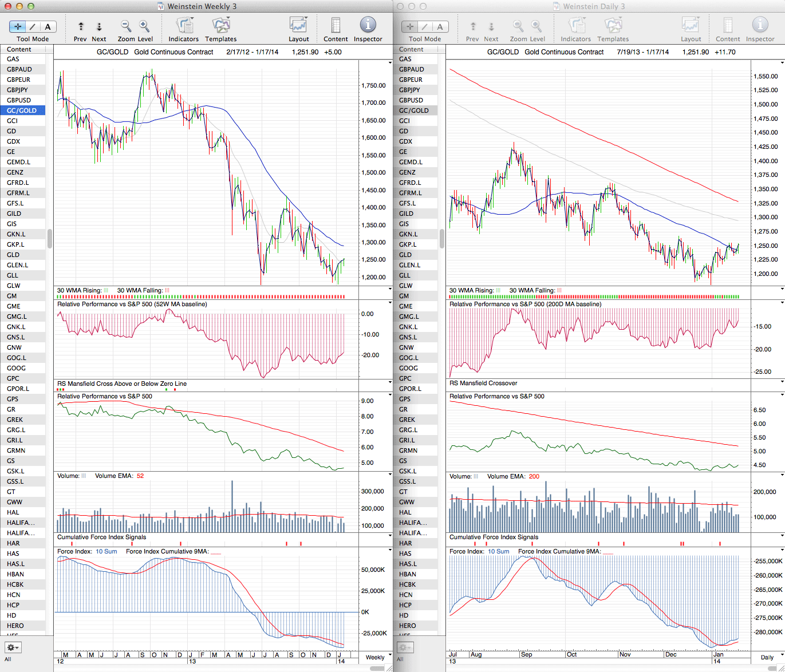Click zoom-in magnifier in Weekly window toolbar
The height and width of the screenshot is (672, 785).
[x=144, y=26]
